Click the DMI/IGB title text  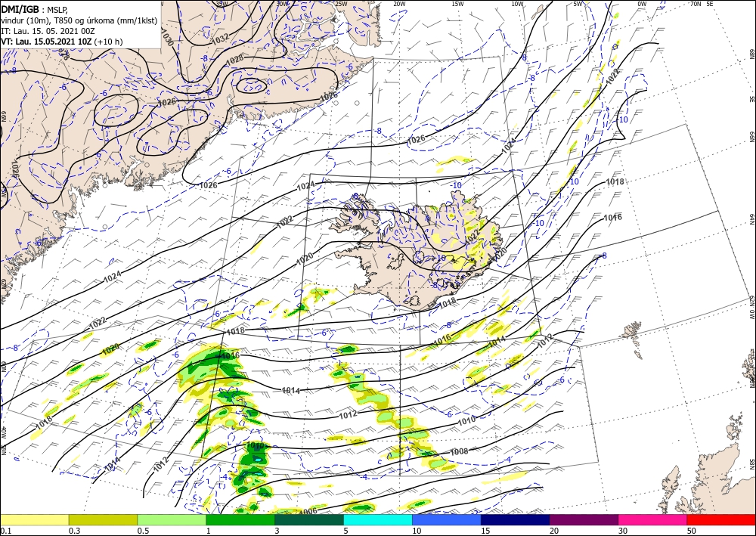(20, 8)
